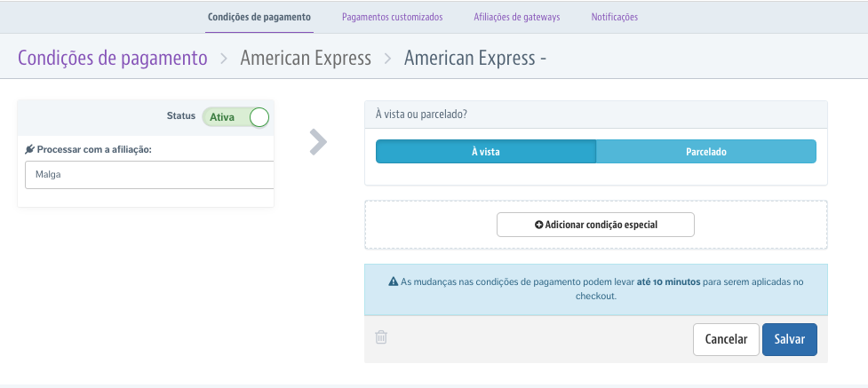868x388 pixels.
Task: Click the large chevron arrow between panels
Action: [x=318, y=142]
